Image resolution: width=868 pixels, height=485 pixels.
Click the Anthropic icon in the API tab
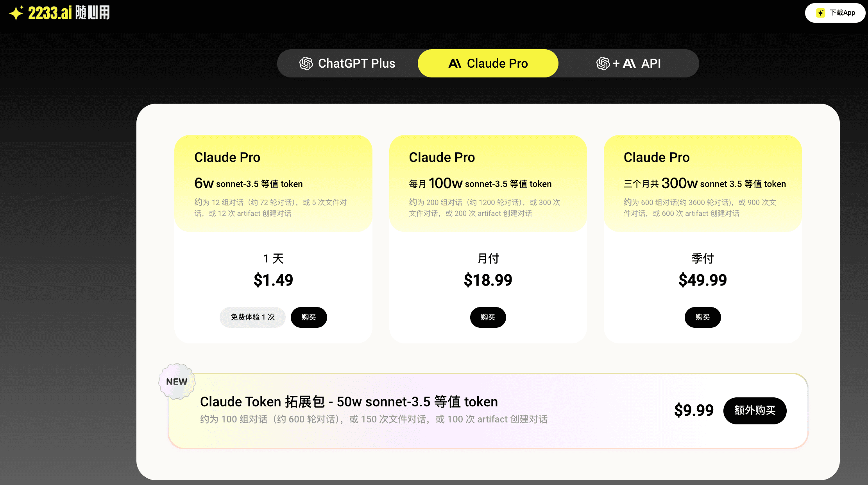click(x=629, y=63)
